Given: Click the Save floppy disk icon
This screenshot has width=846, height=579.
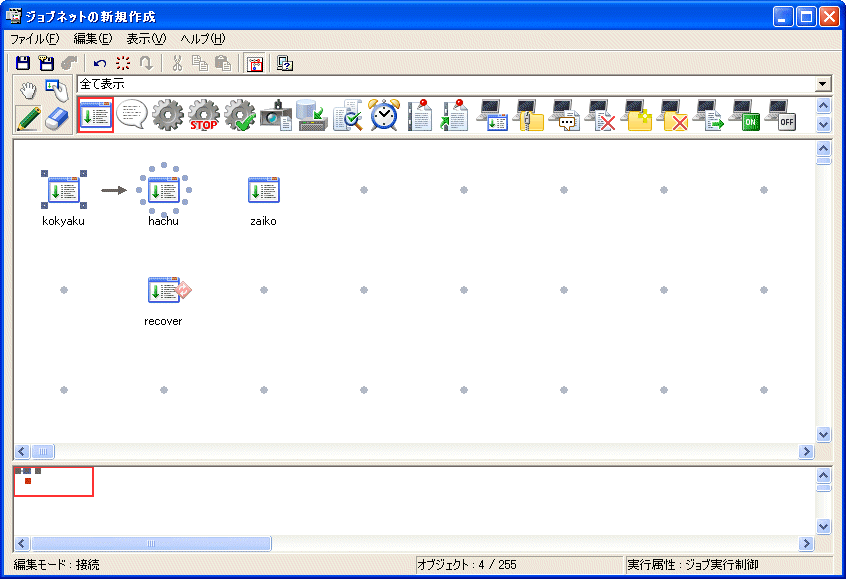Looking at the screenshot, I should pos(23,63).
